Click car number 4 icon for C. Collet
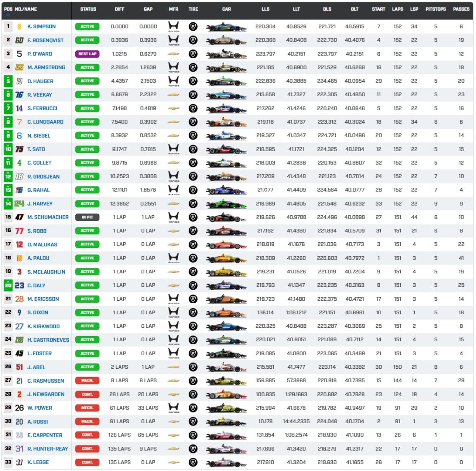476x471 pixels. (x=20, y=163)
